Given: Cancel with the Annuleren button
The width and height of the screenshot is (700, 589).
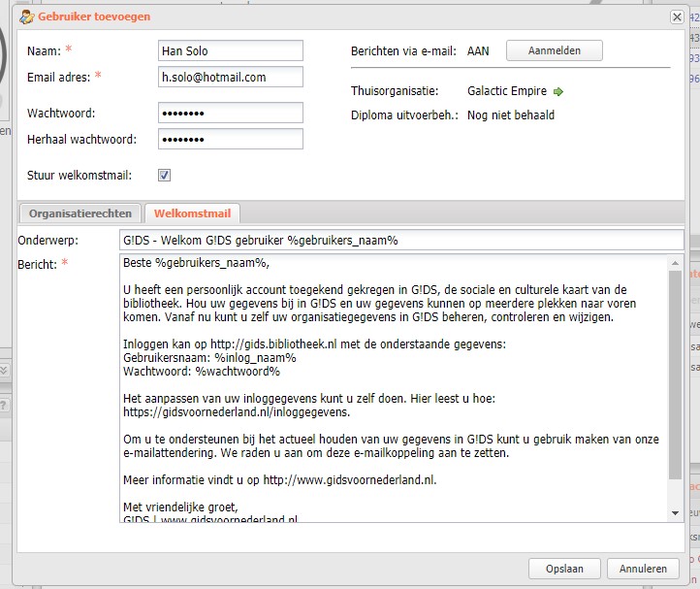Looking at the screenshot, I should [643, 569].
